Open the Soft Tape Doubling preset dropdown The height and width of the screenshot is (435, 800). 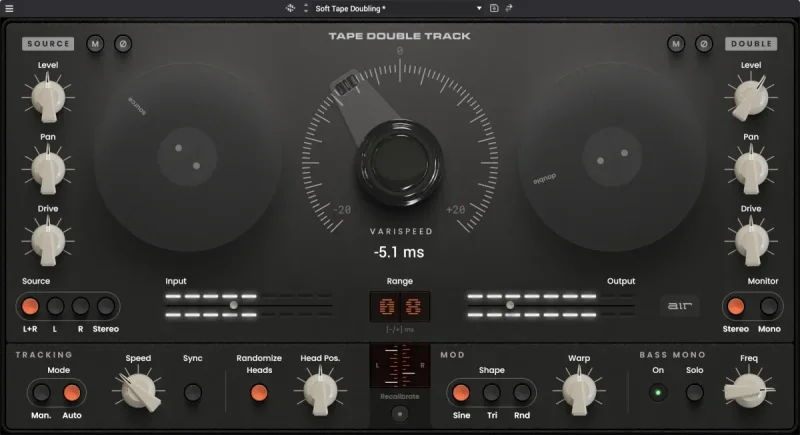click(x=398, y=8)
